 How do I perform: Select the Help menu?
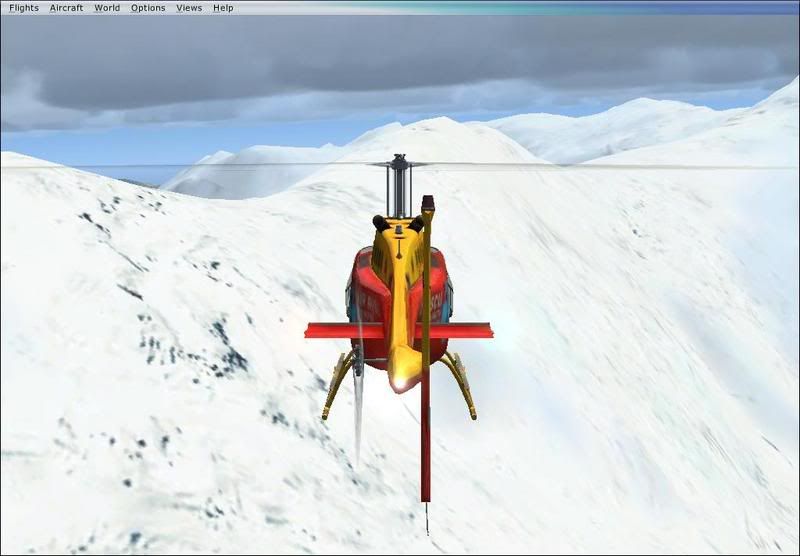point(223,8)
